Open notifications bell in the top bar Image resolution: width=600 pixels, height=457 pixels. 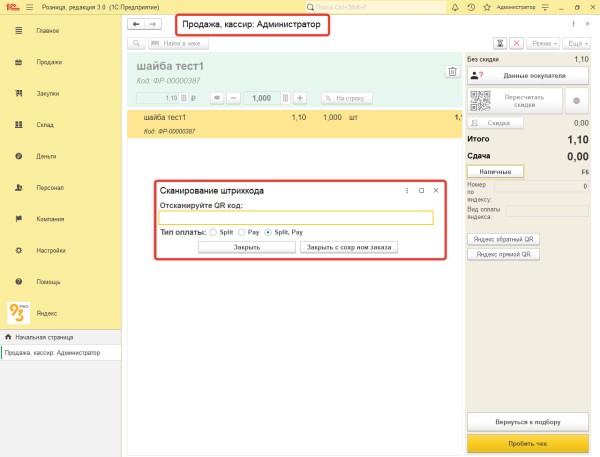point(456,7)
